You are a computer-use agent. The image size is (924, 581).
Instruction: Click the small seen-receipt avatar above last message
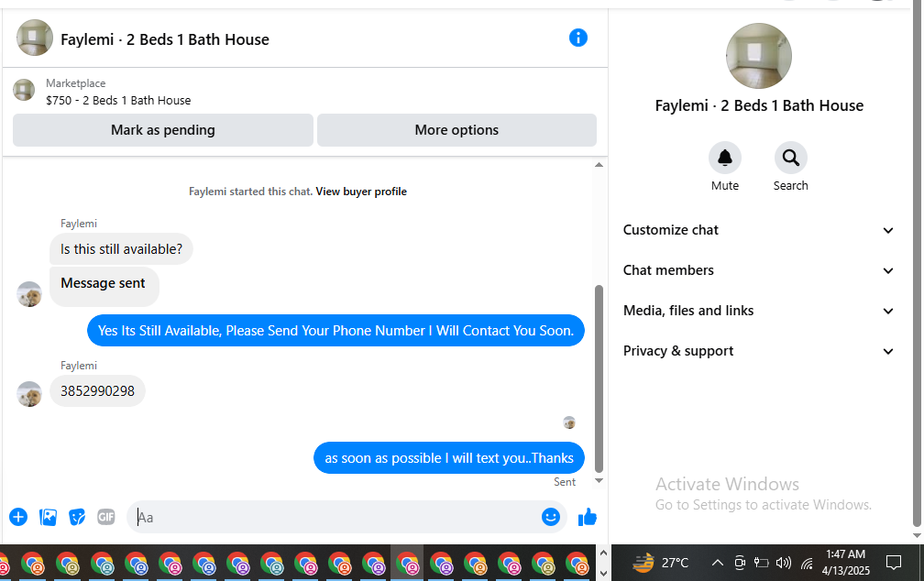tap(568, 422)
